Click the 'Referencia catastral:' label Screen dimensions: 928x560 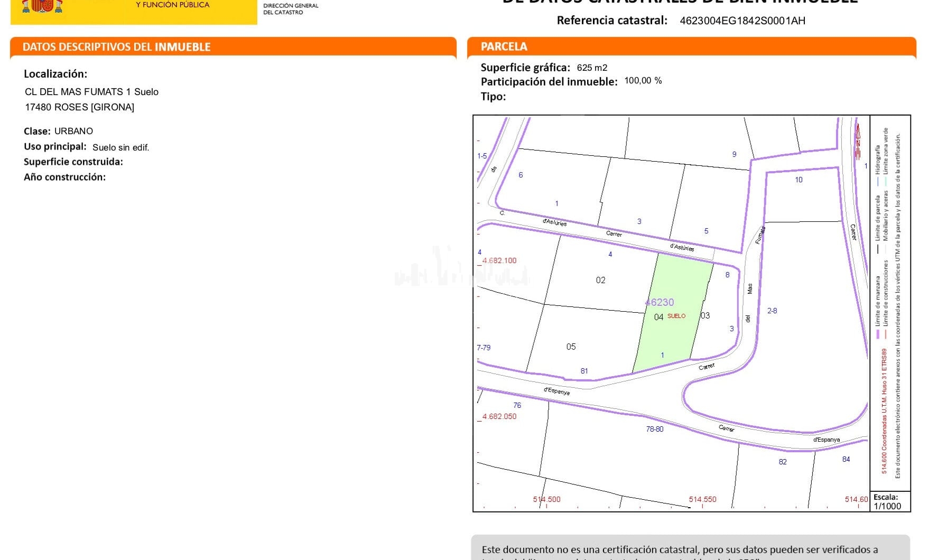pyautogui.click(x=612, y=20)
